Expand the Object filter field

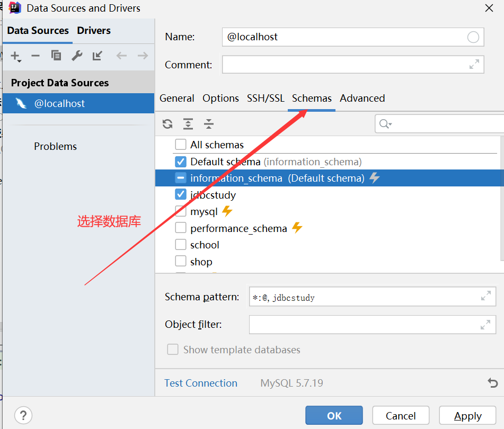(x=485, y=325)
